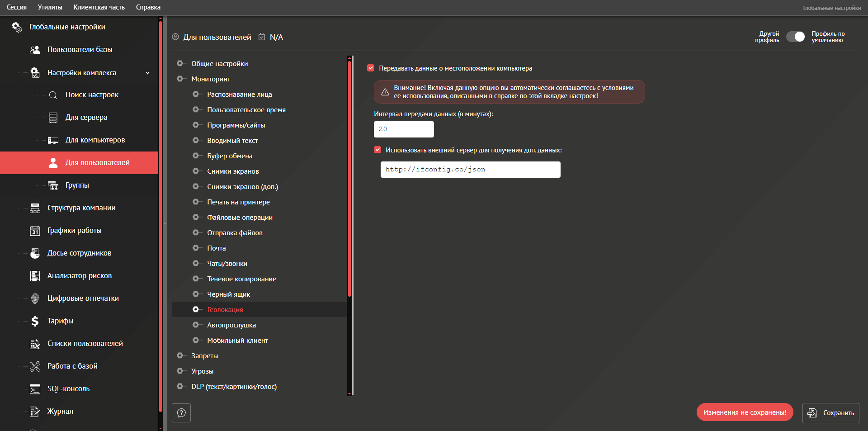Open the Справка menu

click(148, 7)
